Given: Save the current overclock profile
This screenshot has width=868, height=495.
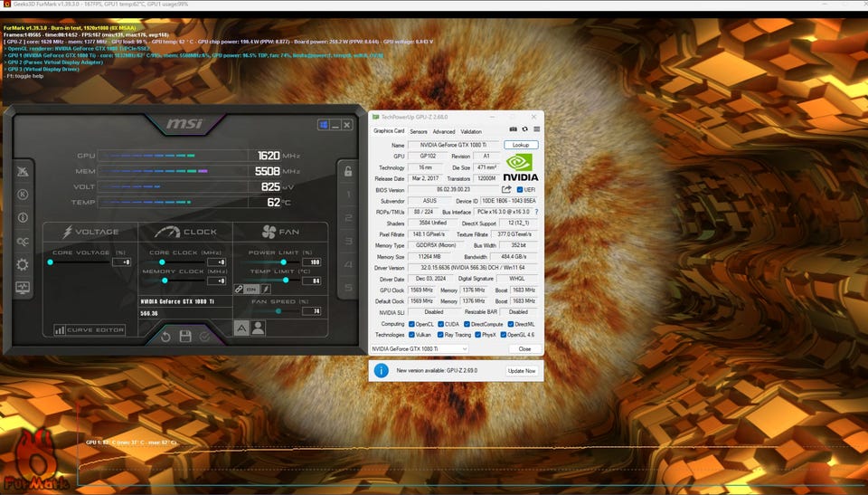Looking at the screenshot, I should (x=185, y=337).
